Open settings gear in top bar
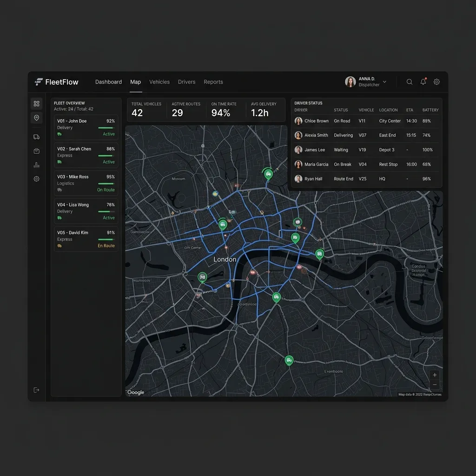The image size is (476, 476). tap(436, 82)
